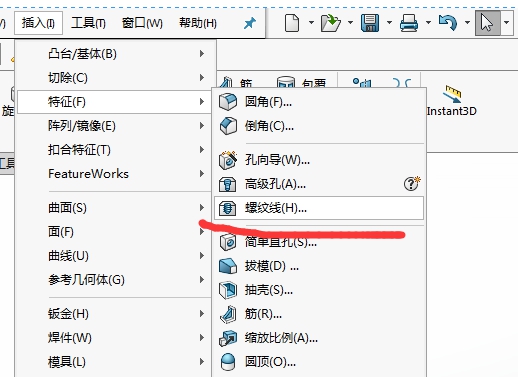Select 参考几何体(G) menu entry
This screenshot has height=377, width=518.
(x=114, y=280)
